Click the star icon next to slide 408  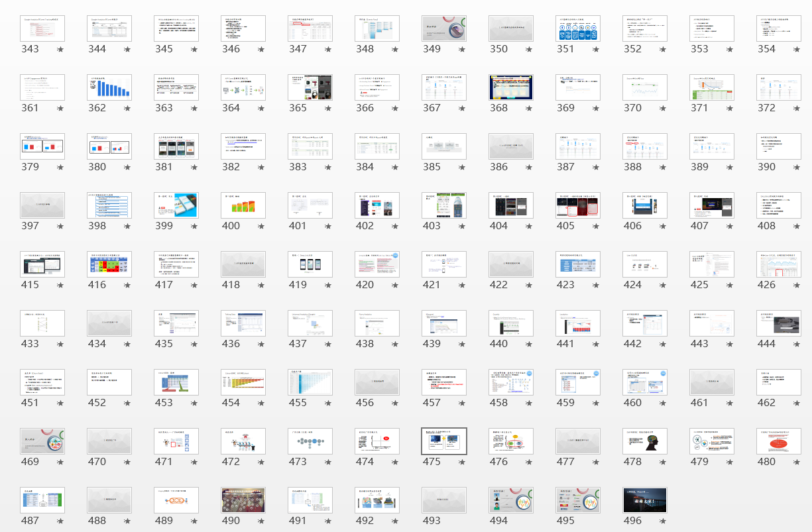(797, 226)
